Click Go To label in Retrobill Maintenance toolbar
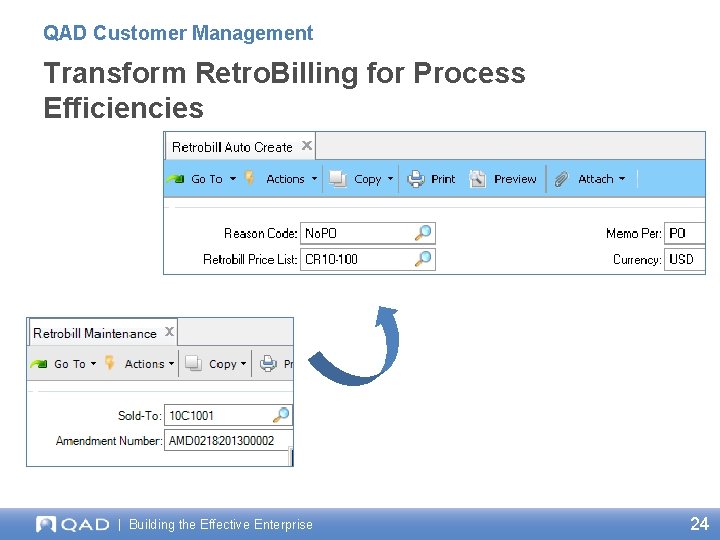The height and width of the screenshot is (540, 720). [x=70, y=364]
